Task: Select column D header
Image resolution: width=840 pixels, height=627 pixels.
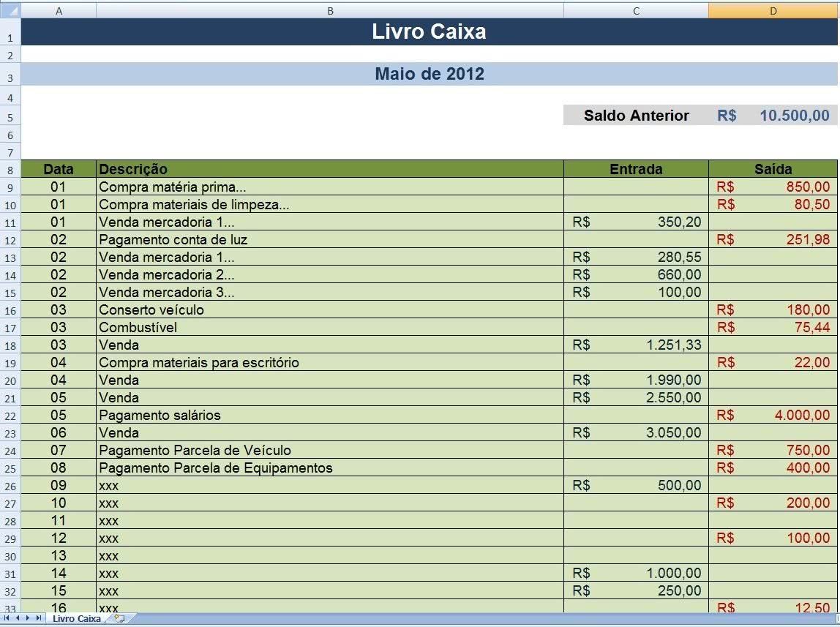Action: (x=773, y=11)
